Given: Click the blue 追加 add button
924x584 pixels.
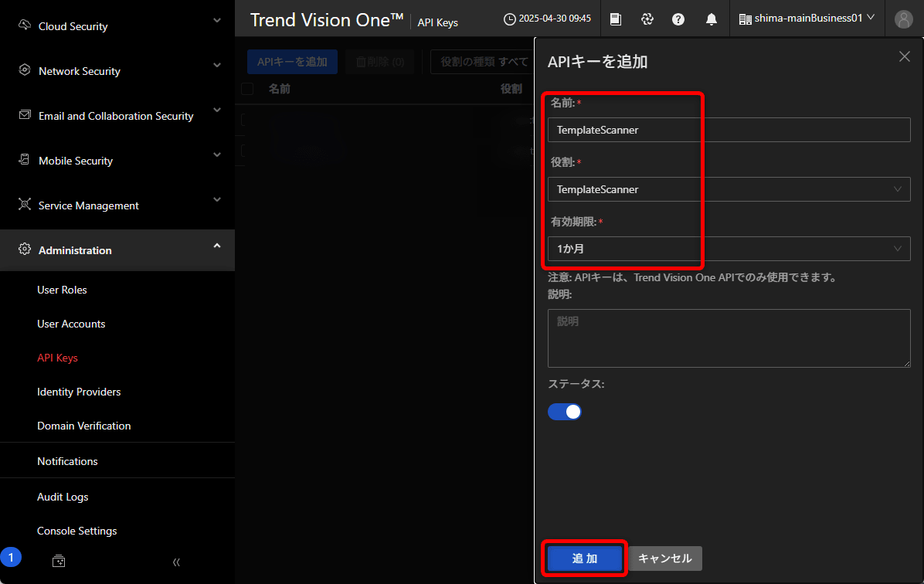Looking at the screenshot, I should click(x=585, y=558).
